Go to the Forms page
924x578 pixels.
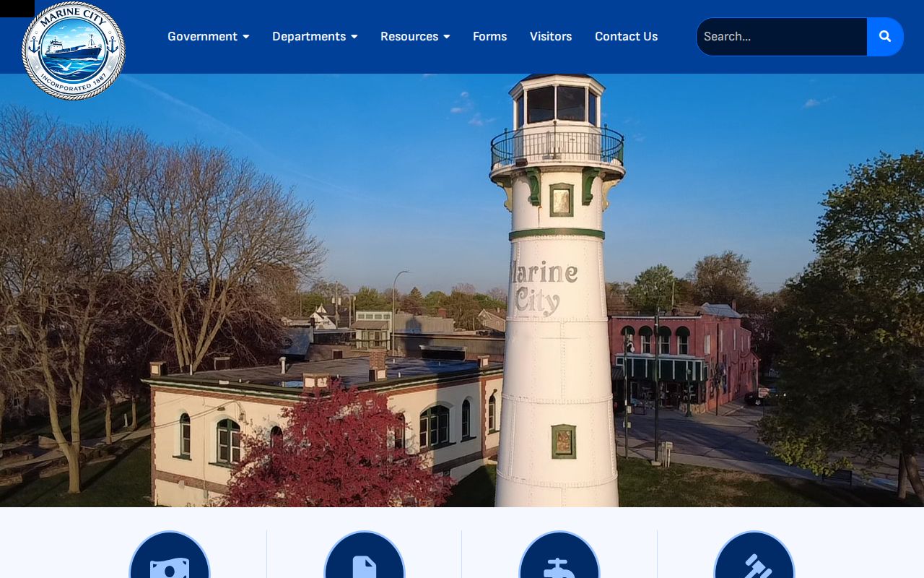490,36
